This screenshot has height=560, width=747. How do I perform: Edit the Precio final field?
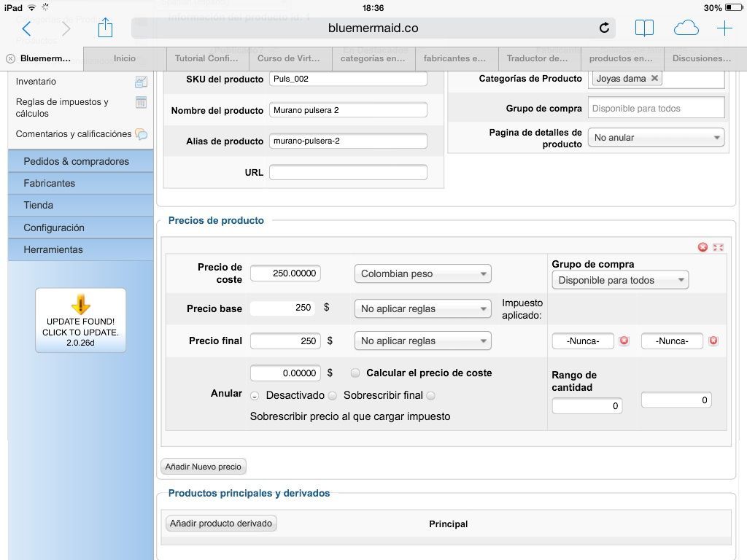(x=285, y=341)
